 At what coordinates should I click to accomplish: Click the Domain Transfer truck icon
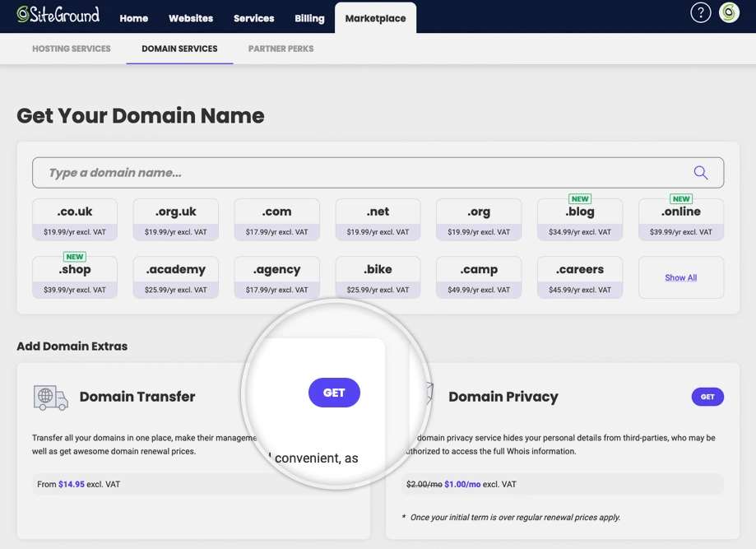point(51,397)
